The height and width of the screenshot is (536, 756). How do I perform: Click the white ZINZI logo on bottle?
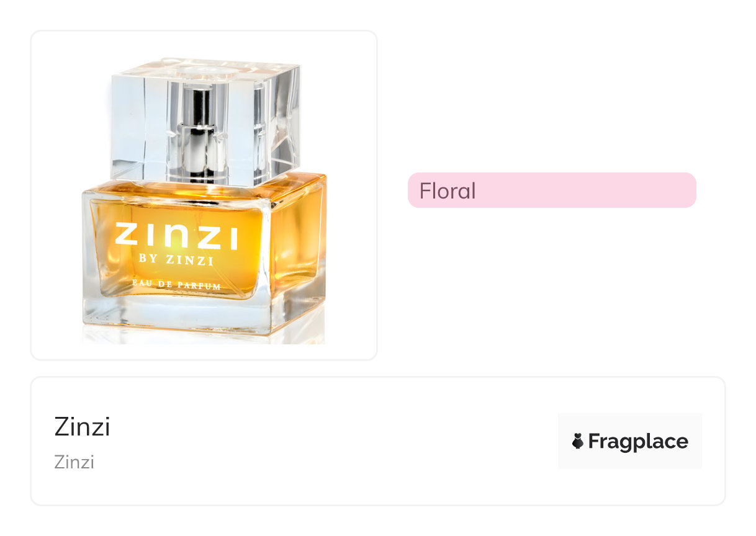(177, 236)
